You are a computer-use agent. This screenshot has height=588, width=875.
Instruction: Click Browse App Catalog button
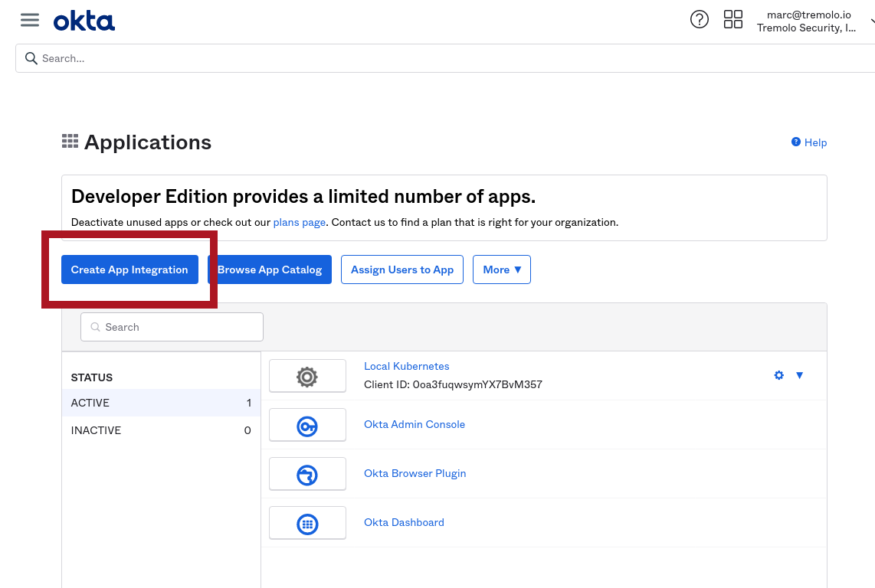[270, 269]
